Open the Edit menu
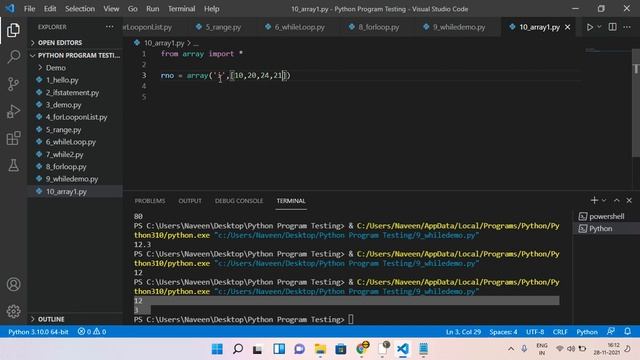Viewport: 640px width, 360px height. point(50,9)
